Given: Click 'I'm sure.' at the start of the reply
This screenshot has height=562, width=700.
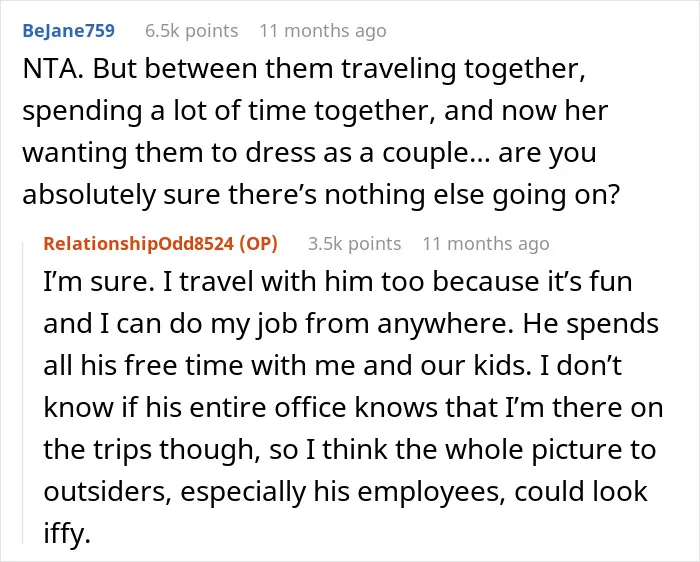Looking at the screenshot, I should (x=98, y=282).
